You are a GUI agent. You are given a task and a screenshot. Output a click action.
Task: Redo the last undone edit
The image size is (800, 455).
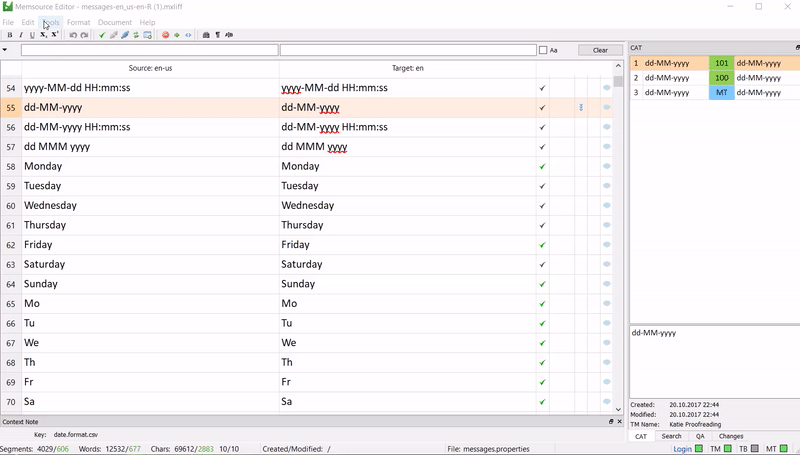(84, 35)
